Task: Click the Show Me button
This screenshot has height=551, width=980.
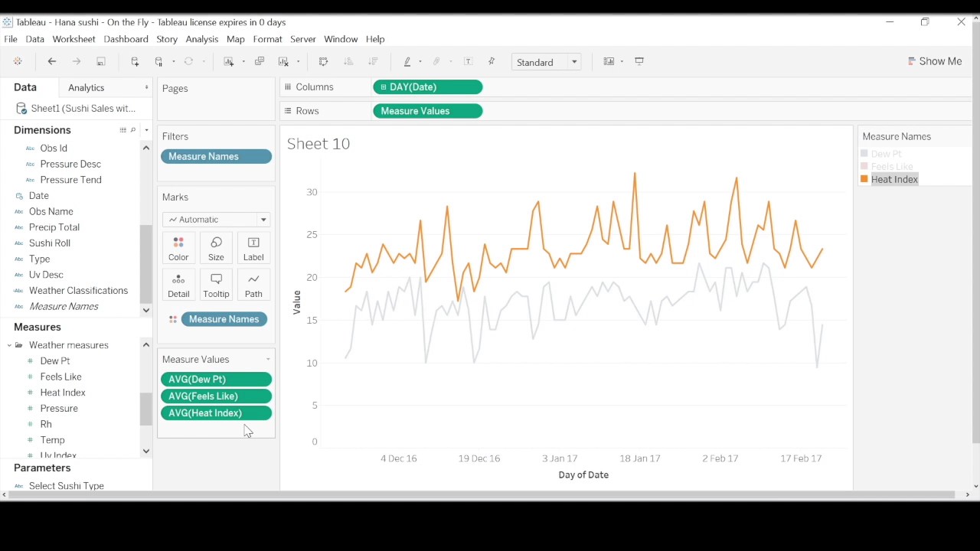Action: (x=935, y=61)
